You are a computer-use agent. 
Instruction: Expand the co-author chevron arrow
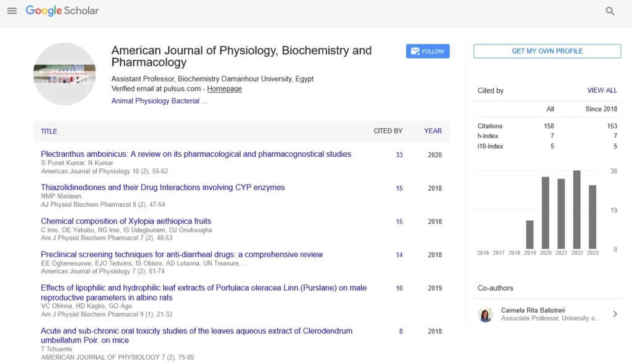(x=615, y=314)
